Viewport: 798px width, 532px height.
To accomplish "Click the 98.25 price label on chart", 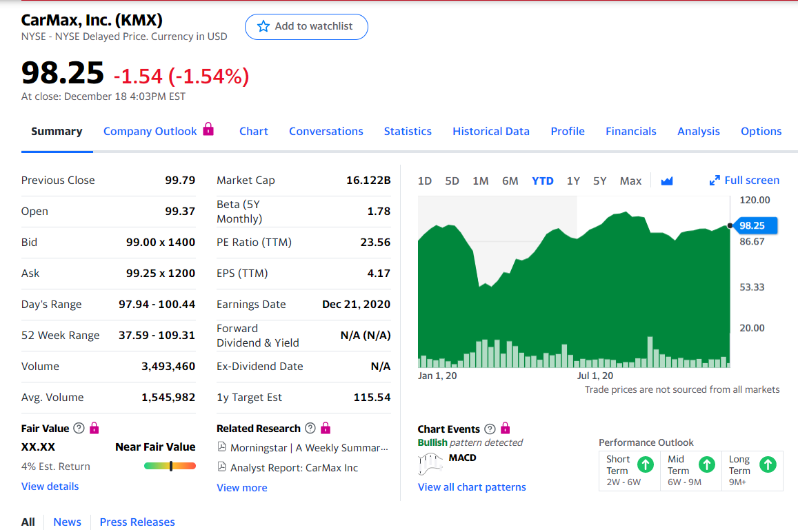I will tap(755, 225).
